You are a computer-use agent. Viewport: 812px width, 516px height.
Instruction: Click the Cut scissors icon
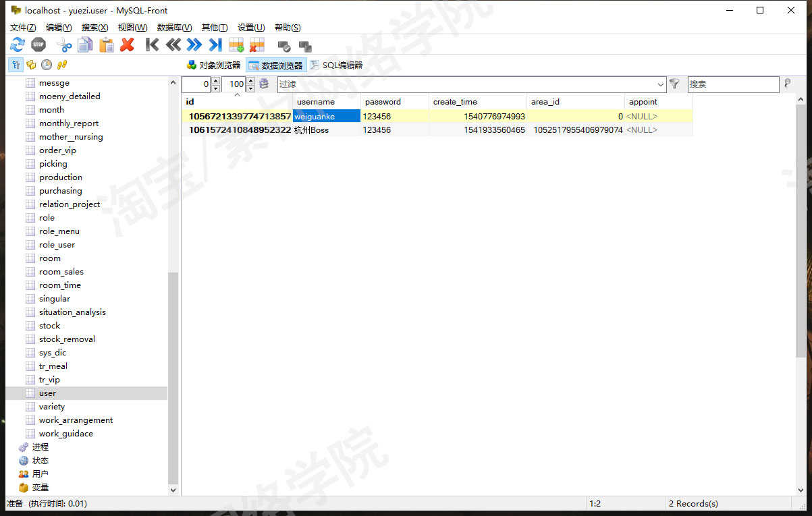pyautogui.click(x=64, y=45)
